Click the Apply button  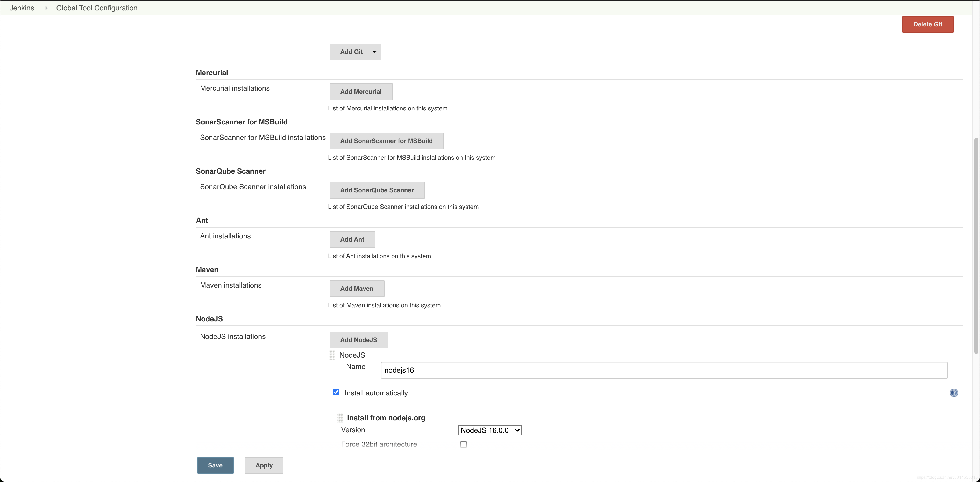tap(264, 465)
